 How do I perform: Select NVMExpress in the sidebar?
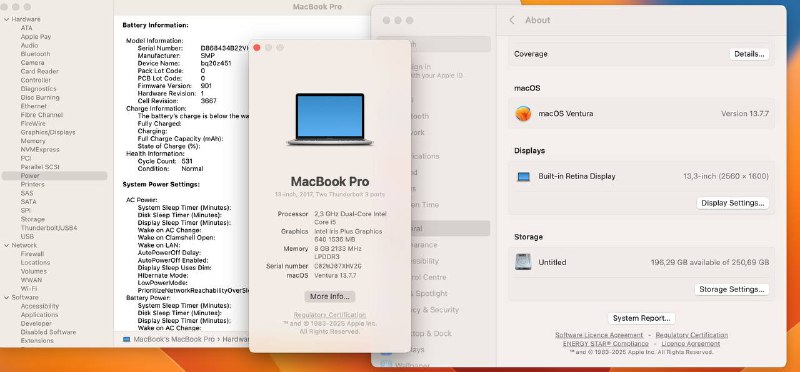(40, 150)
